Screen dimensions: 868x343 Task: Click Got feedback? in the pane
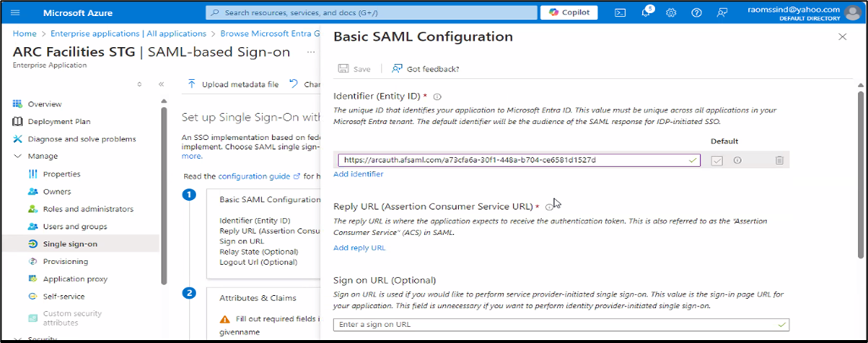(x=425, y=68)
